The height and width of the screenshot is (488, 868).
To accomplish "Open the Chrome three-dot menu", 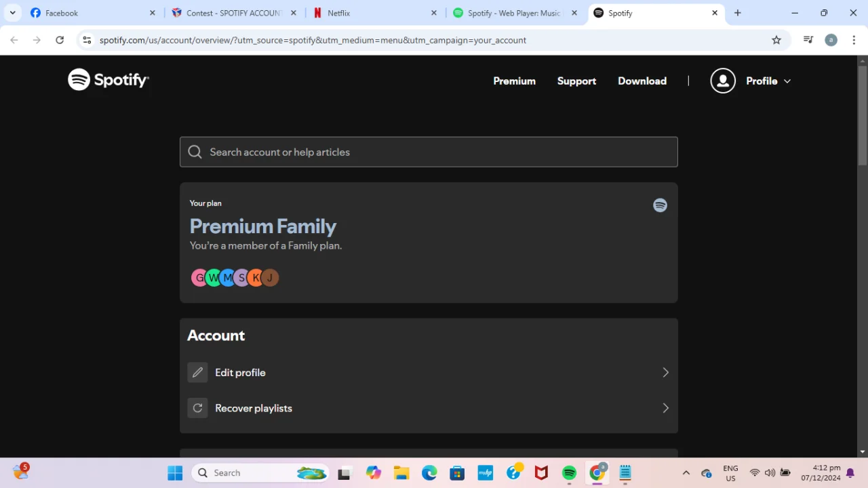I will point(854,40).
